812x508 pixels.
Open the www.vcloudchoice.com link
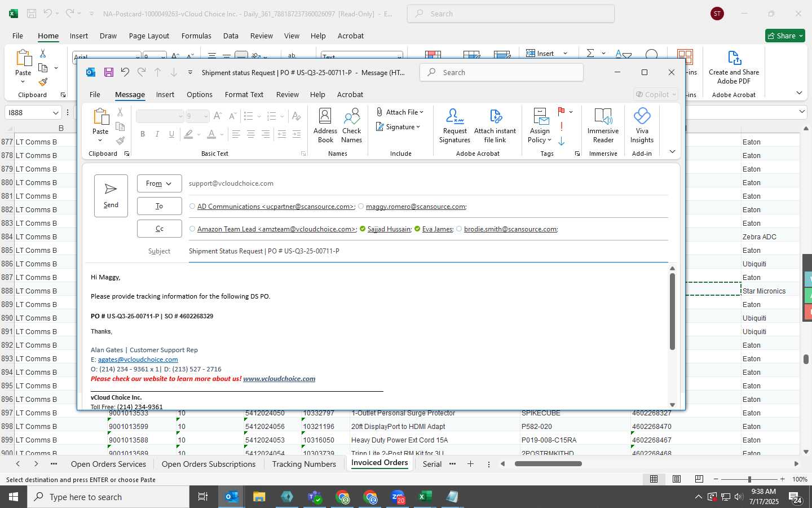click(279, 379)
